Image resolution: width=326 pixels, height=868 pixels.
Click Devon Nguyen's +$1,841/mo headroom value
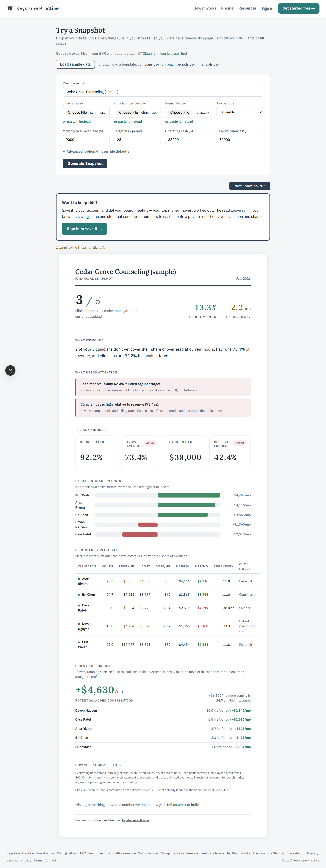(241, 710)
